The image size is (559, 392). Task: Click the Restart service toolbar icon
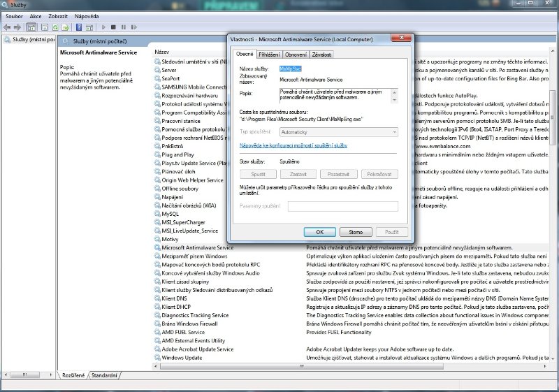[134, 27]
